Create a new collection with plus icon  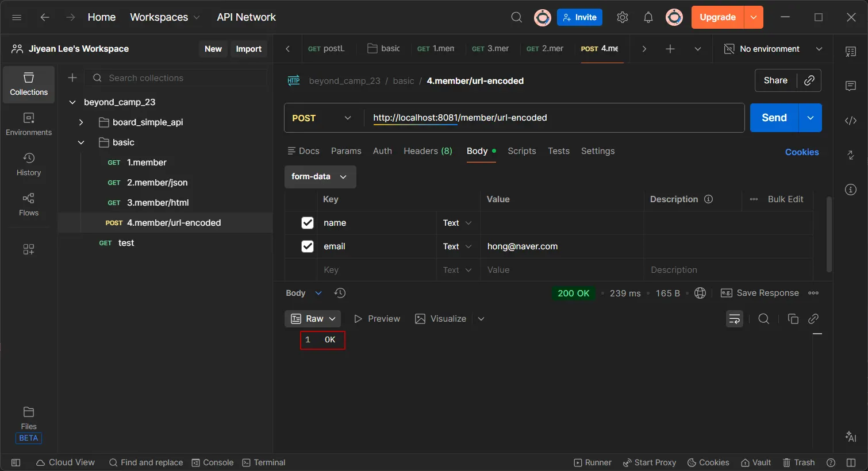click(x=72, y=78)
